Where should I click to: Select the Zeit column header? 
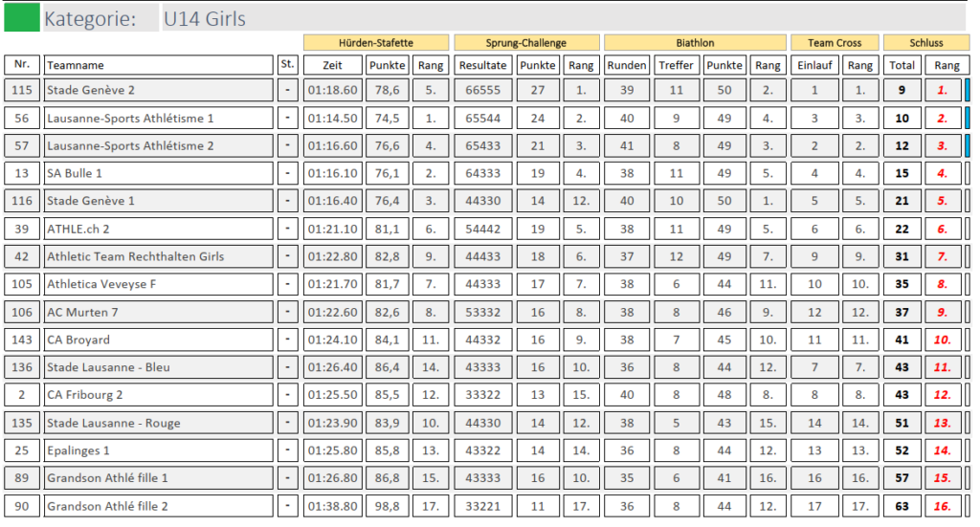tap(332, 65)
